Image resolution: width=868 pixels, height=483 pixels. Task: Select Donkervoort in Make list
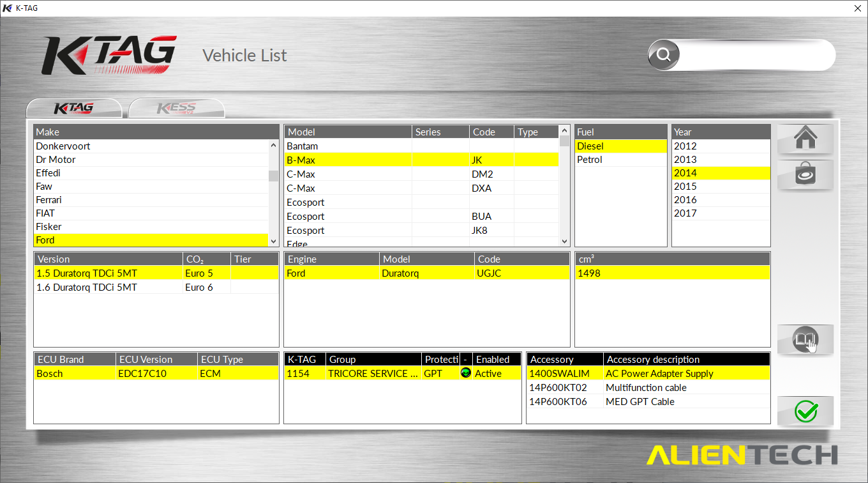[151, 146]
